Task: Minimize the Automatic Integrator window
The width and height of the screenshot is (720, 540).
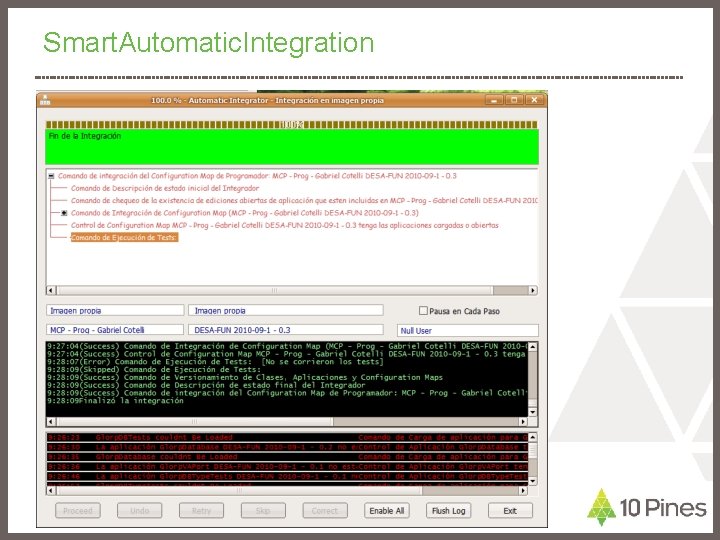Action: pos(494,100)
